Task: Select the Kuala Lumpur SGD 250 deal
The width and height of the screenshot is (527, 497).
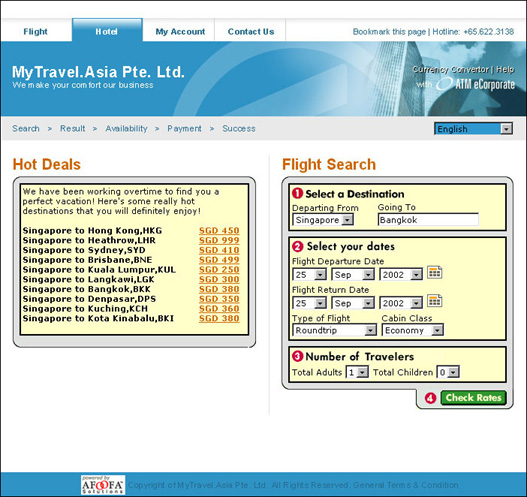Action: (x=219, y=270)
